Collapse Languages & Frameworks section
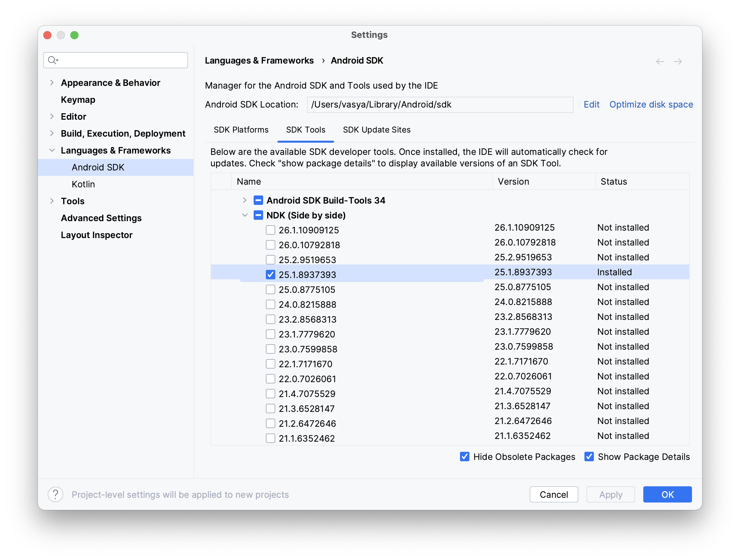The height and width of the screenshot is (560, 740). (x=52, y=150)
